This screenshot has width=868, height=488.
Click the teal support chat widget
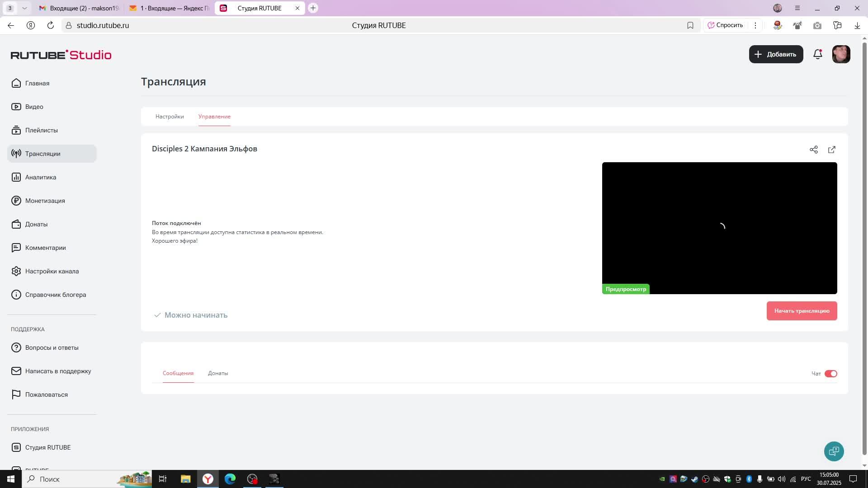click(834, 451)
